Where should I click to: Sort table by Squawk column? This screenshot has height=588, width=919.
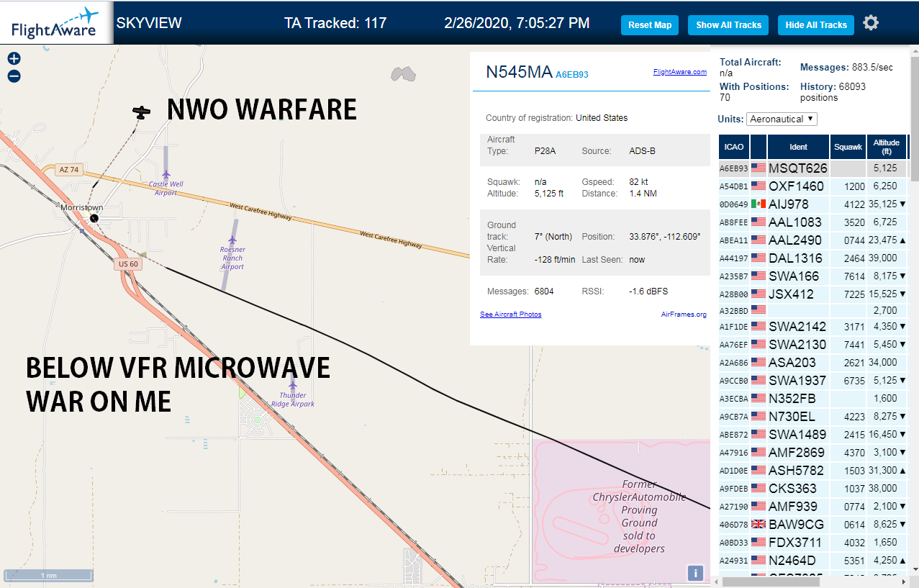tap(848, 147)
